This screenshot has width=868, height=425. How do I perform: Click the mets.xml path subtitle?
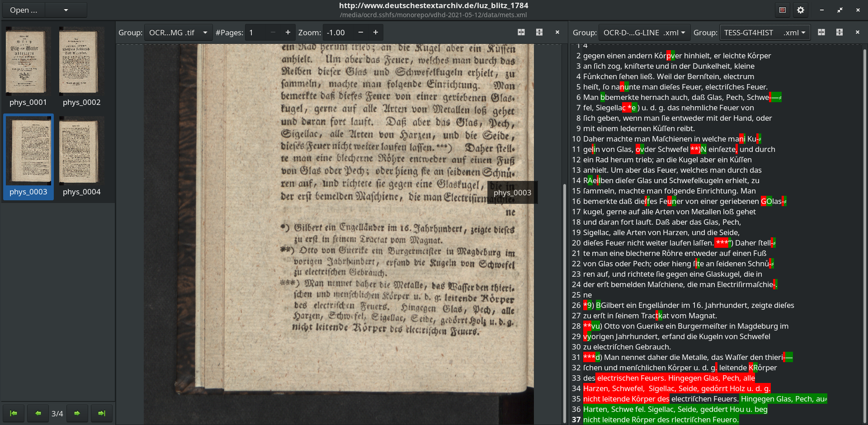coord(434,15)
